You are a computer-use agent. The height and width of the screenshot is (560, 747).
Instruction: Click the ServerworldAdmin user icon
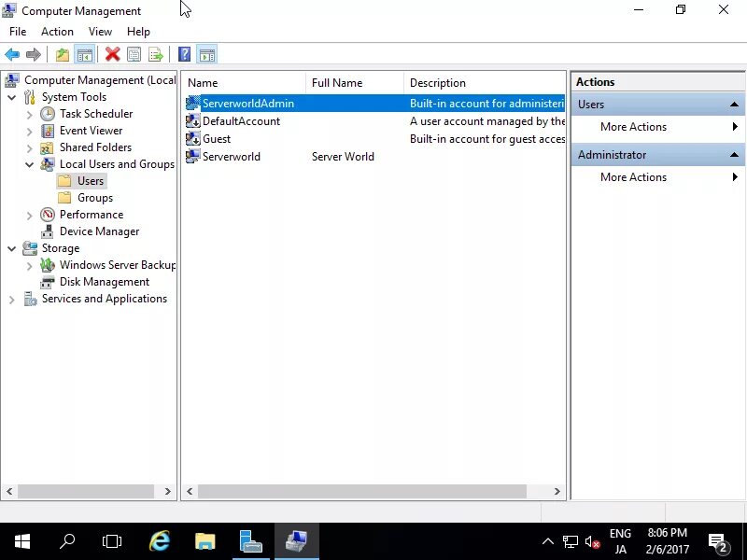[193, 104]
